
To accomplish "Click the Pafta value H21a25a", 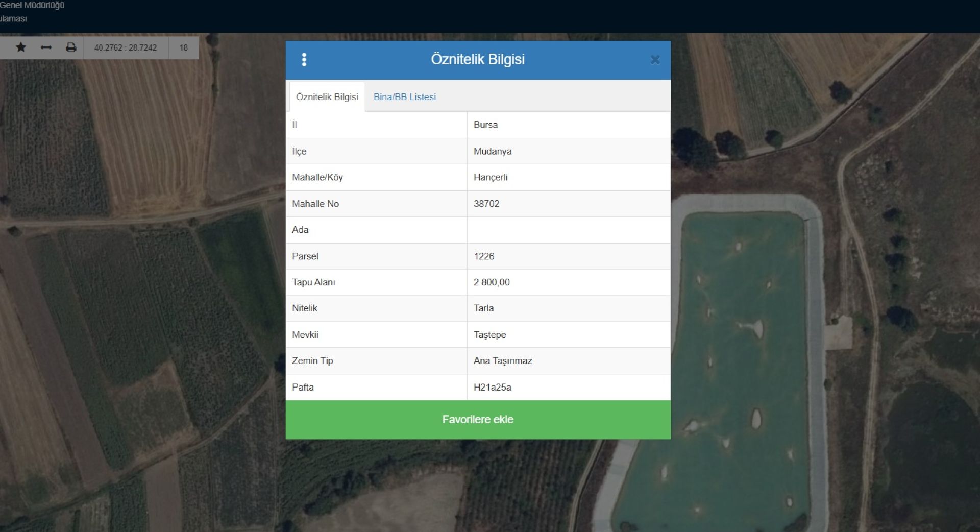I will pyautogui.click(x=493, y=388).
